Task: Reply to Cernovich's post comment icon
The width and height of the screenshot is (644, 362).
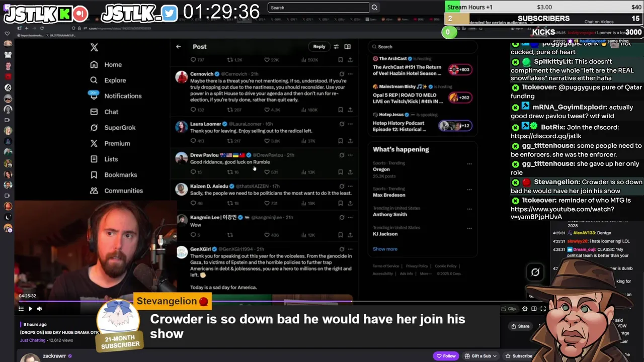Action: click(193, 110)
